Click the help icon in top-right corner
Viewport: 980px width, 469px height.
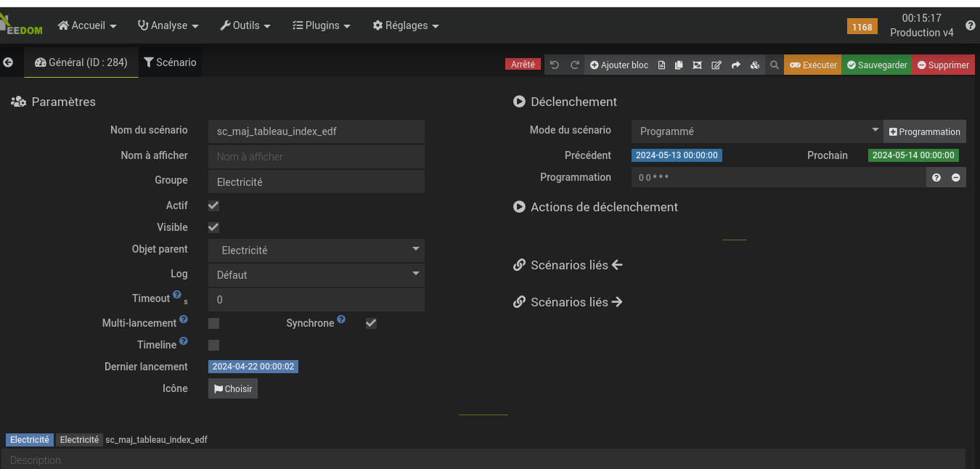971,25
